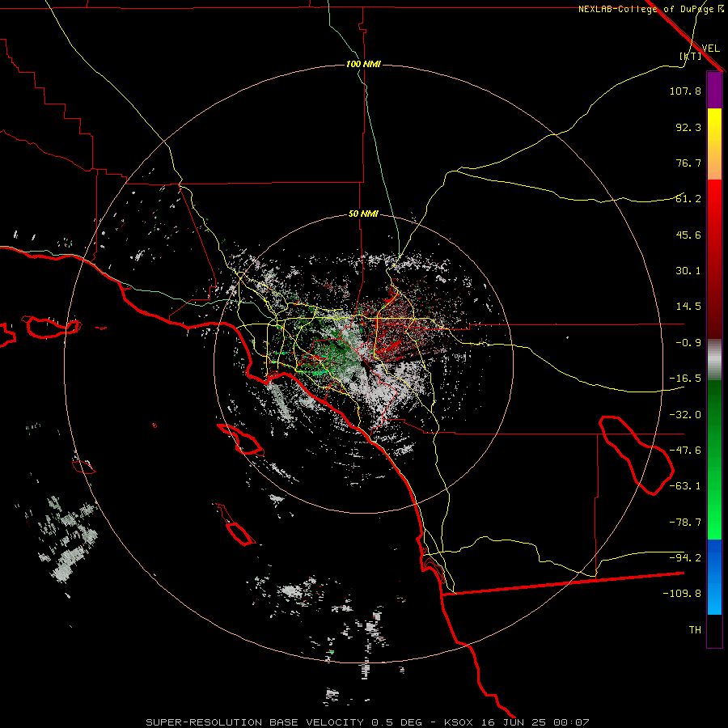
Task: Click the 14.5 legend value
Action: tap(688, 307)
